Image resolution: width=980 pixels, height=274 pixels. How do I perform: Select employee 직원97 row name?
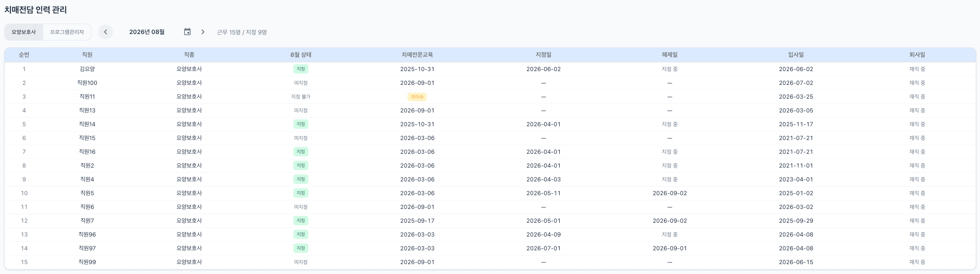[87, 248]
